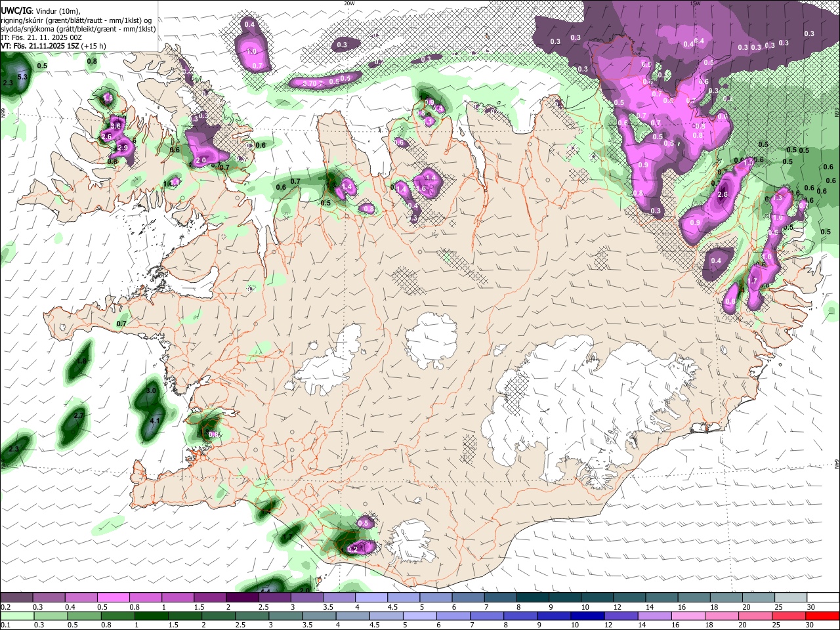Click the "rigning/skúrir" rain legend description line

(76, 20)
